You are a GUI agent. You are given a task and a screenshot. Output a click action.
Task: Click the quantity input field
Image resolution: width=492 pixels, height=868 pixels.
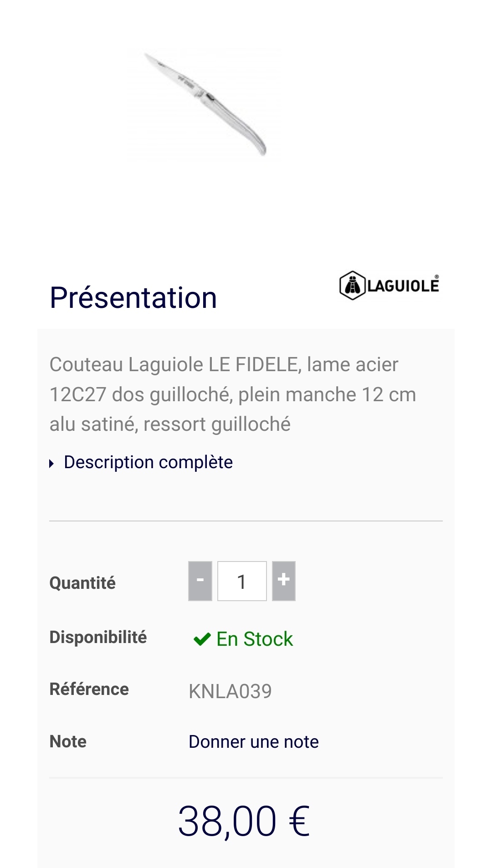click(242, 581)
